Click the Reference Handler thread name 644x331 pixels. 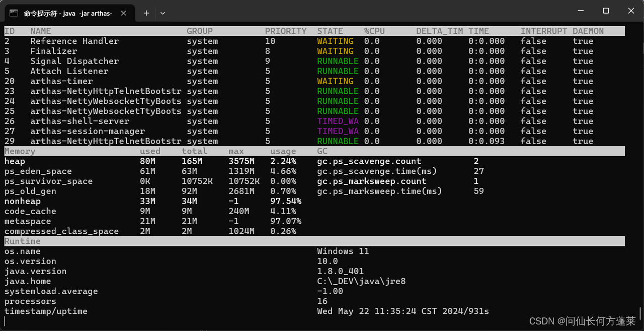pyautogui.click(x=74, y=41)
